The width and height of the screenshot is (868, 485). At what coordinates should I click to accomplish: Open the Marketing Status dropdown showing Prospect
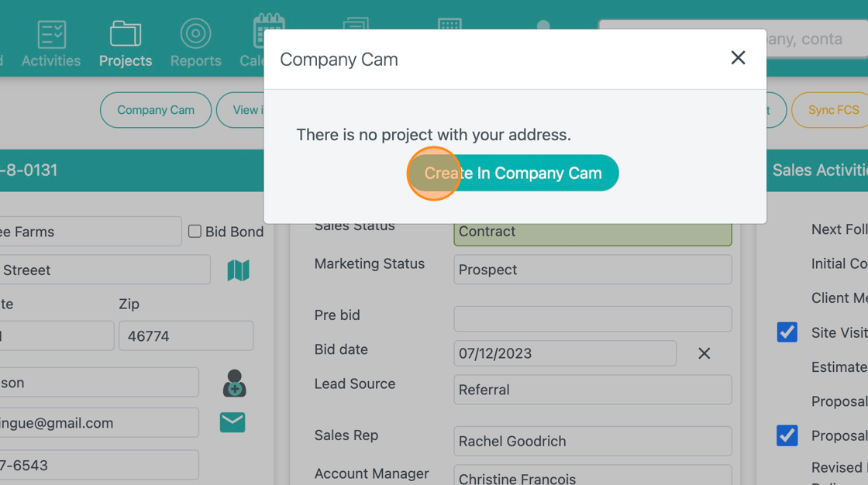tap(592, 269)
